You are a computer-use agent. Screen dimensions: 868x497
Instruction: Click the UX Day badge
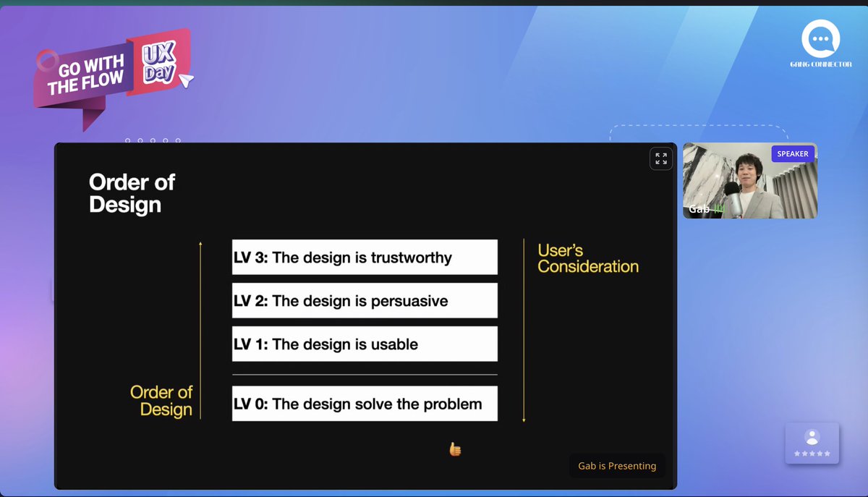pyautogui.click(x=160, y=64)
